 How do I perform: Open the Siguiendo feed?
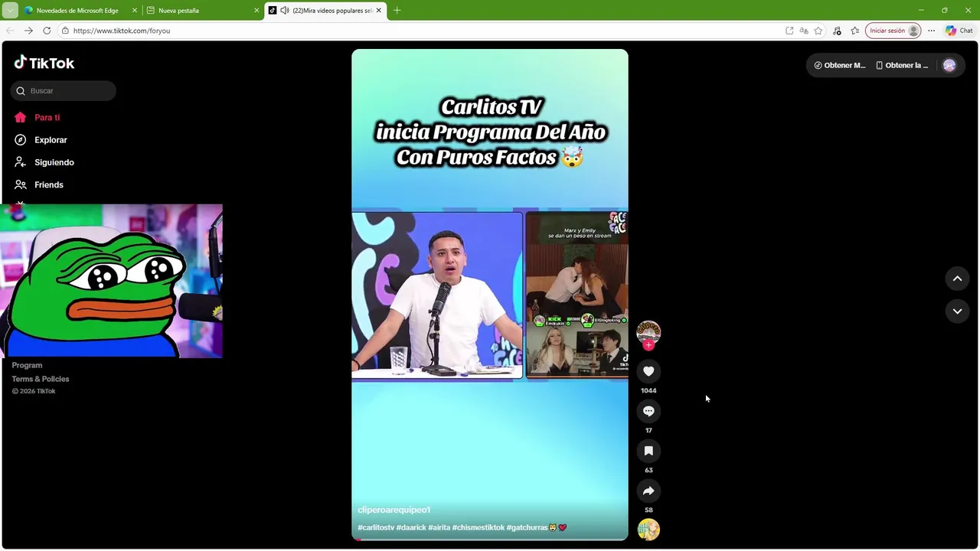coord(54,162)
